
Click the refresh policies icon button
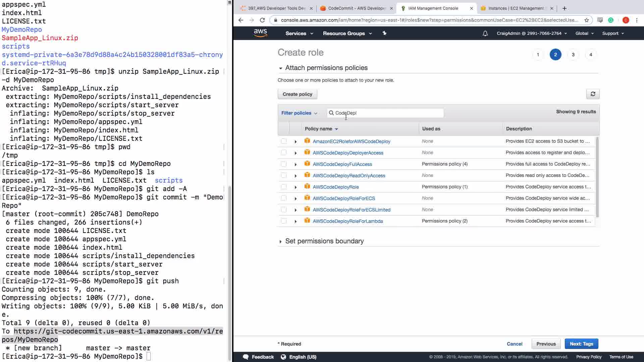tap(593, 94)
